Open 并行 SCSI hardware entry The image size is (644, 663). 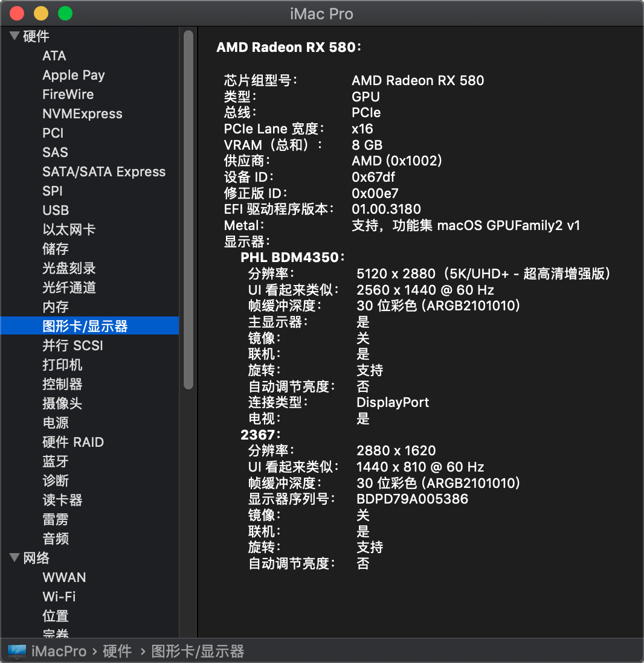coord(72,345)
